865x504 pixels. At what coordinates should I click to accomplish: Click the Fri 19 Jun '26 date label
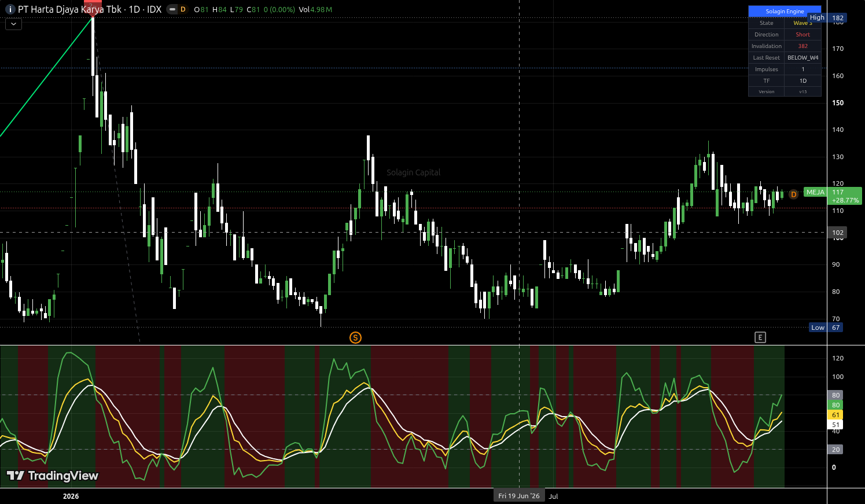click(x=519, y=496)
